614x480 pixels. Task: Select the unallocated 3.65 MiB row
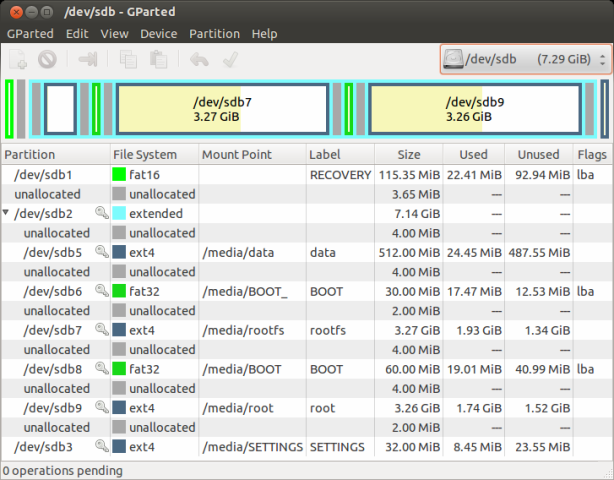[x=307, y=194]
